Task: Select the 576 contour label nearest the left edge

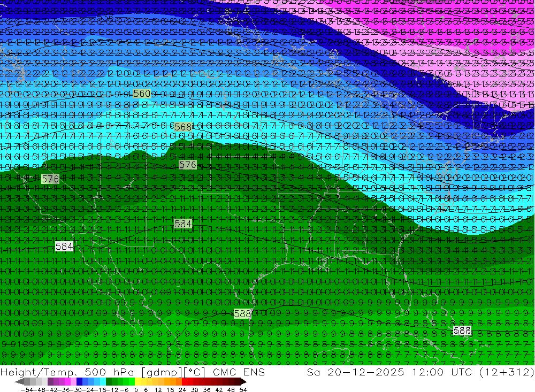Action: pyautogui.click(x=50, y=179)
